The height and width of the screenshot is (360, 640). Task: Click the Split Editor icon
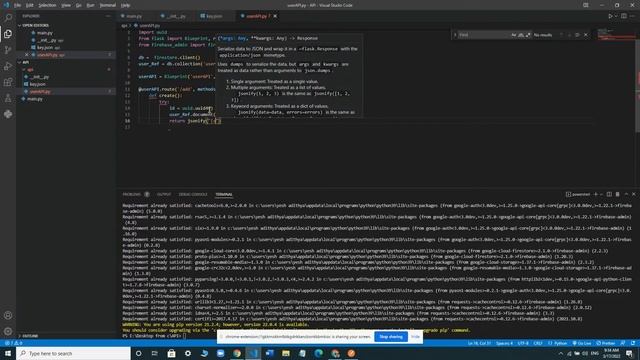[624, 16]
